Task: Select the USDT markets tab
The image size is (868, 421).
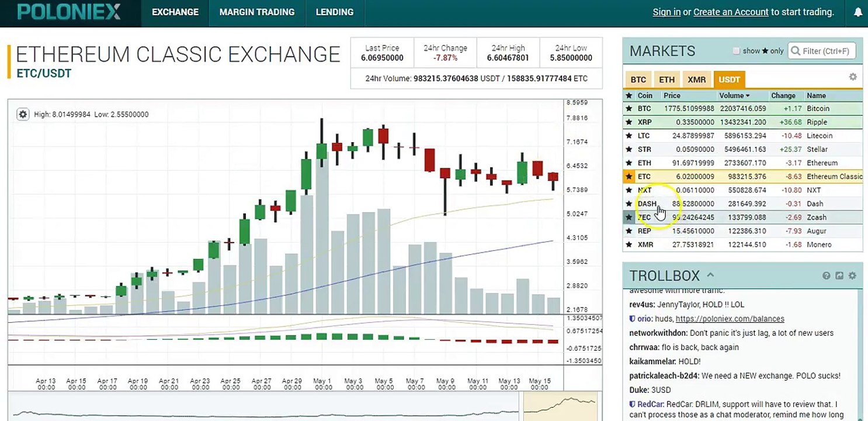Action: (x=730, y=80)
